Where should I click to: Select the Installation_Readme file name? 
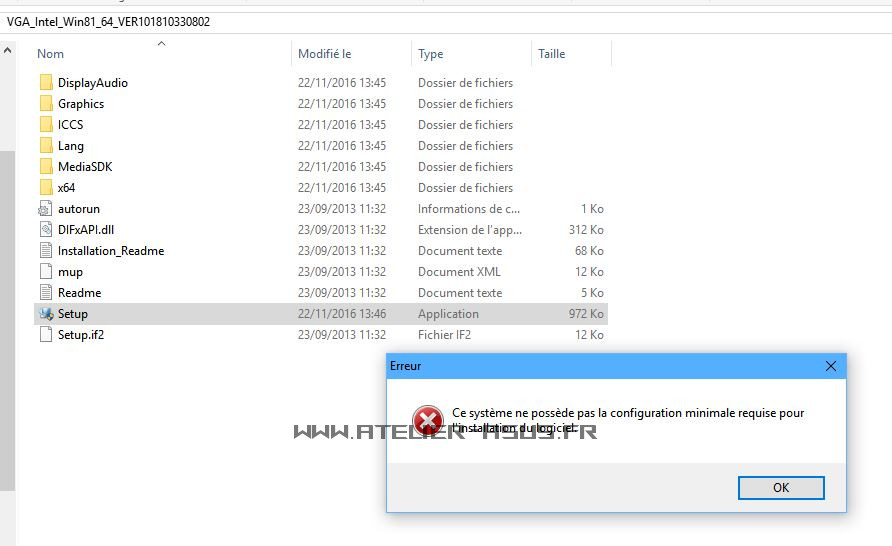click(111, 251)
